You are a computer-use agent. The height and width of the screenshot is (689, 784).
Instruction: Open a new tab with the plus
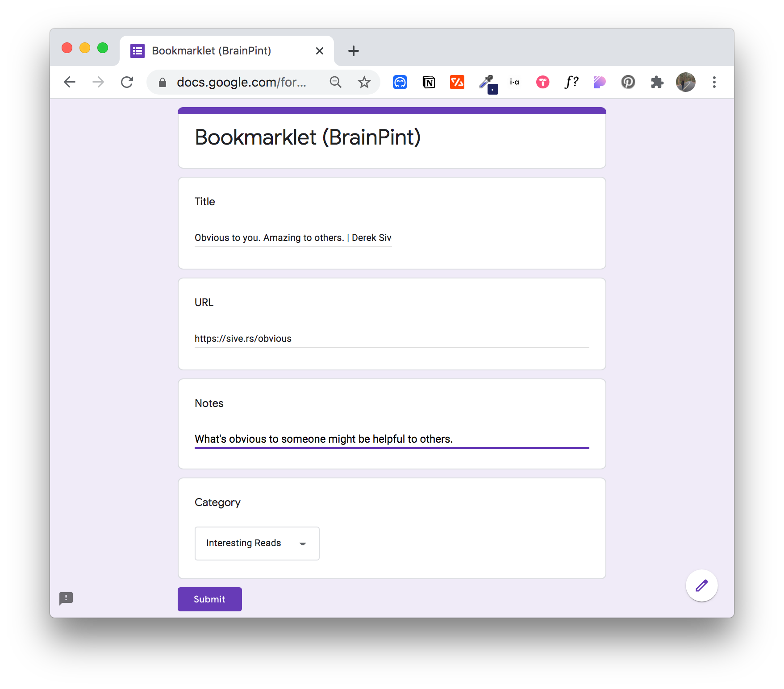pyautogui.click(x=354, y=51)
